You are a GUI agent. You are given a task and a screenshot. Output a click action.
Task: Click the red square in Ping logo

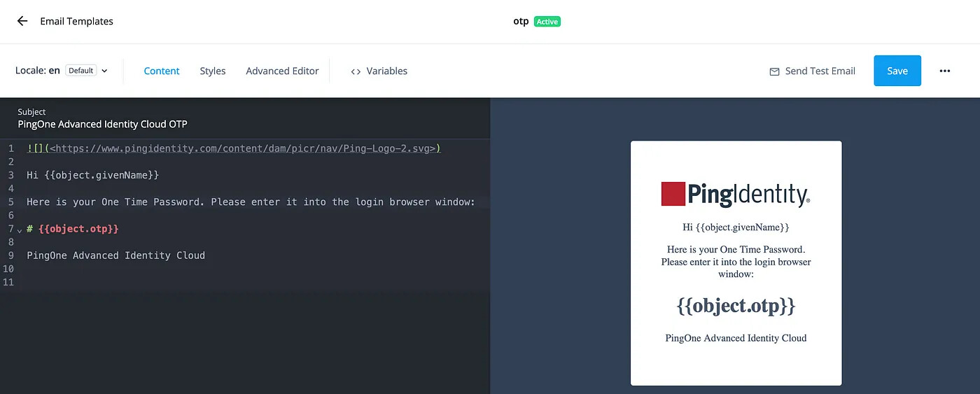point(673,194)
